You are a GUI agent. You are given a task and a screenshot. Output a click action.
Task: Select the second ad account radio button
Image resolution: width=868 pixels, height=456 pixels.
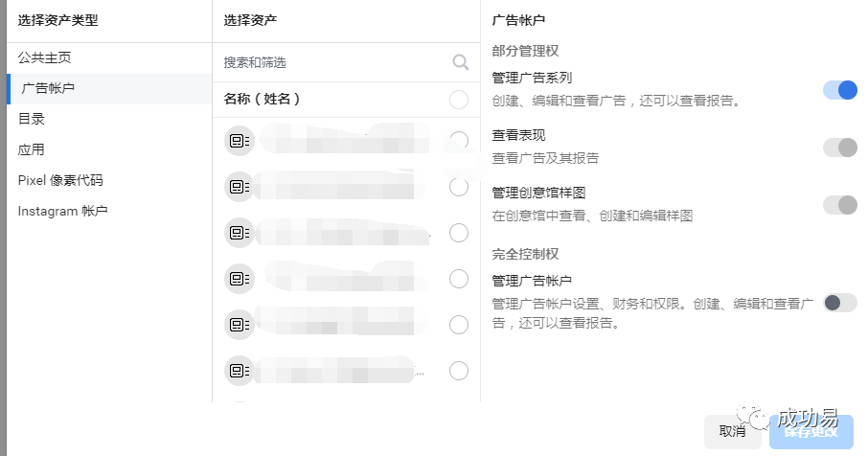(x=458, y=187)
